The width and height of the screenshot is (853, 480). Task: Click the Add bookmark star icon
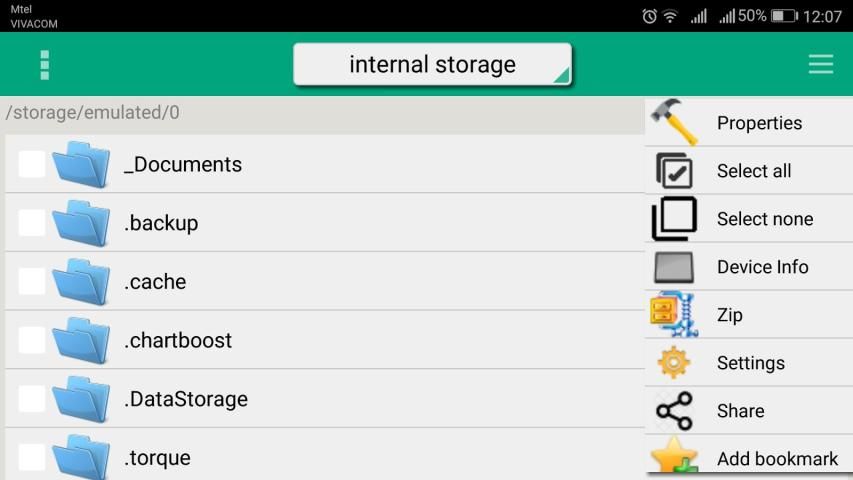click(x=674, y=459)
